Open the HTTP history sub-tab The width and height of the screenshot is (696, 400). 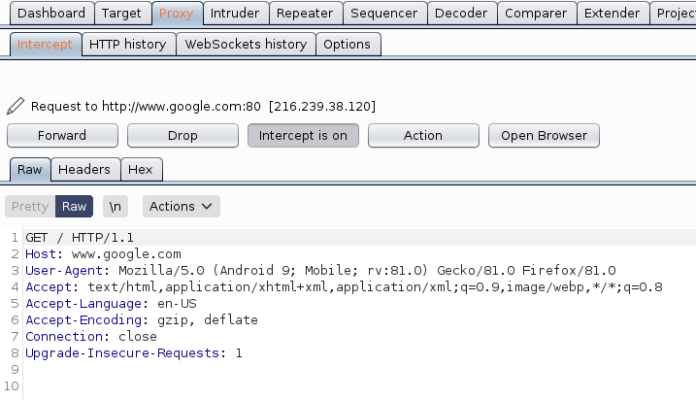point(128,44)
